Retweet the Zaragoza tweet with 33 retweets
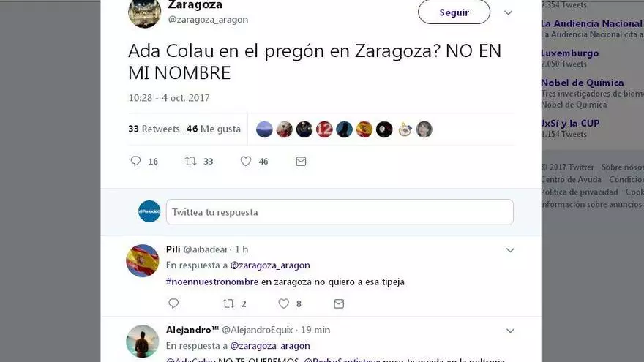 pos(190,161)
